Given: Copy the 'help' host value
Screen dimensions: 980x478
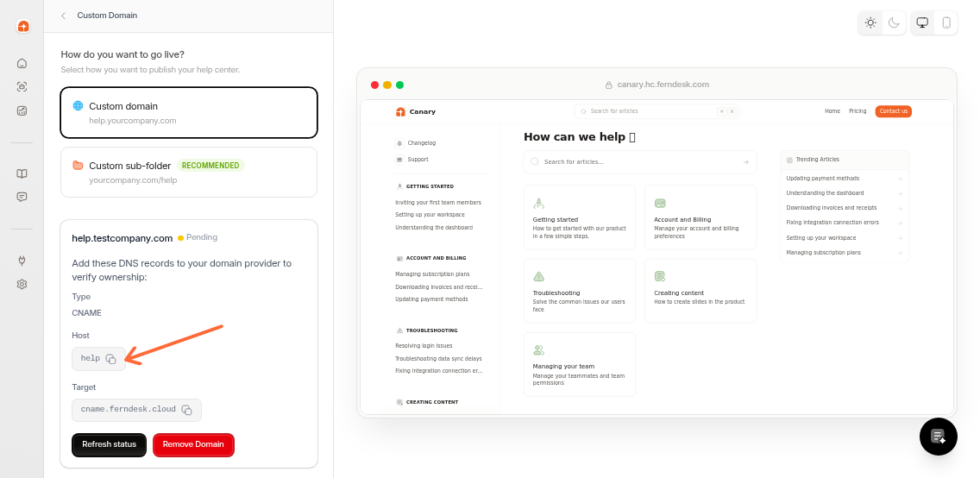Looking at the screenshot, I should (x=110, y=359).
